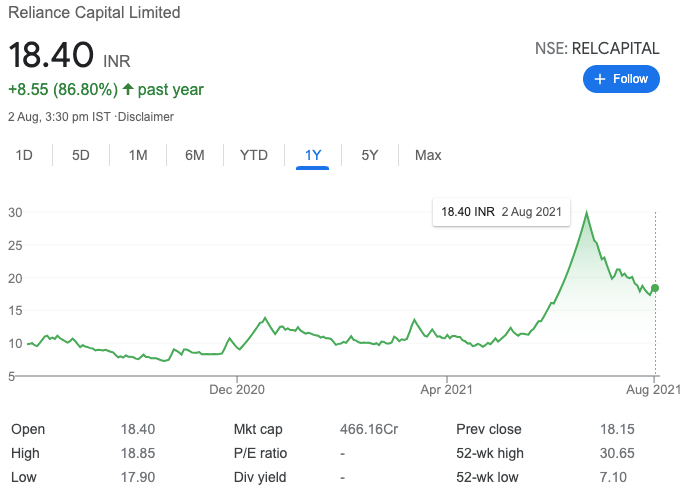
Task: Switch to the 1M range tab
Action: (x=138, y=155)
